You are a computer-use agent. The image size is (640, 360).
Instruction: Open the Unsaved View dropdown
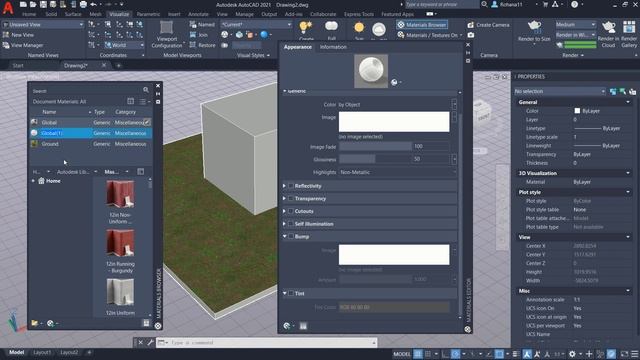coord(43,24)
